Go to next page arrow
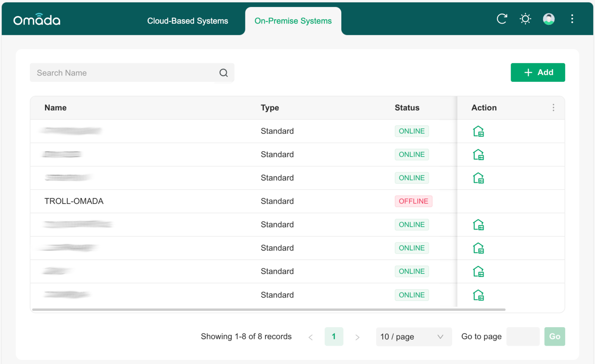Image resolution: width=595 pixels, height=364 pixels. tap(357, 337)
